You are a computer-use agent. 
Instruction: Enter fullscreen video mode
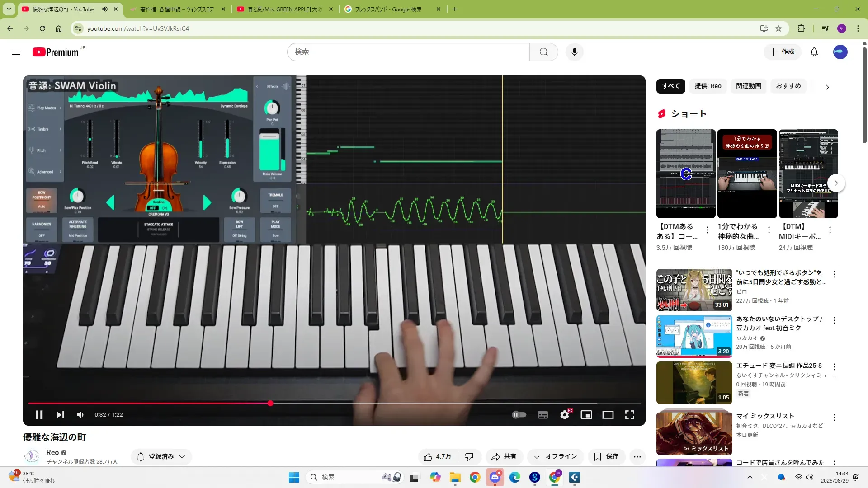coord(629,415)
